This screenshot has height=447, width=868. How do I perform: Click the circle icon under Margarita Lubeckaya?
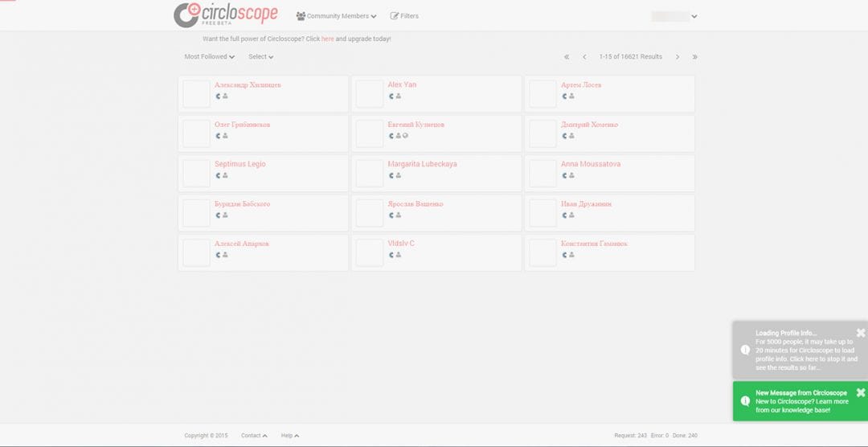391,175
